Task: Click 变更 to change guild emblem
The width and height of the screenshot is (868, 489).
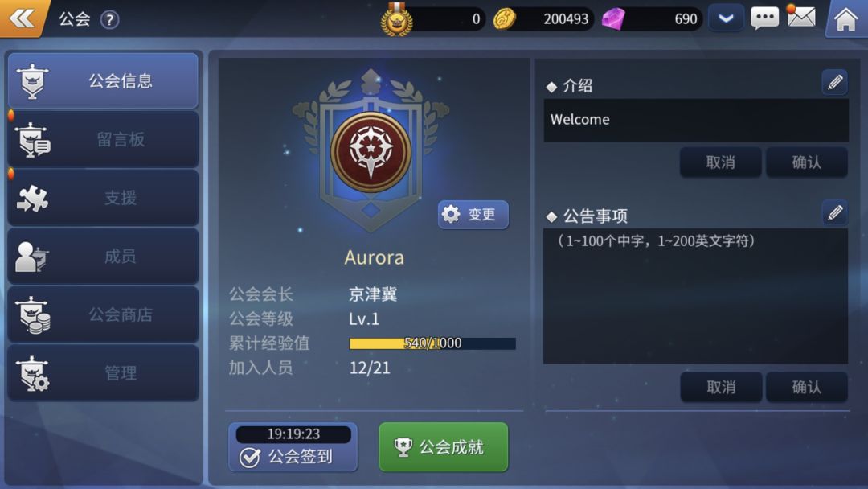Action: [x=473, y=214]
